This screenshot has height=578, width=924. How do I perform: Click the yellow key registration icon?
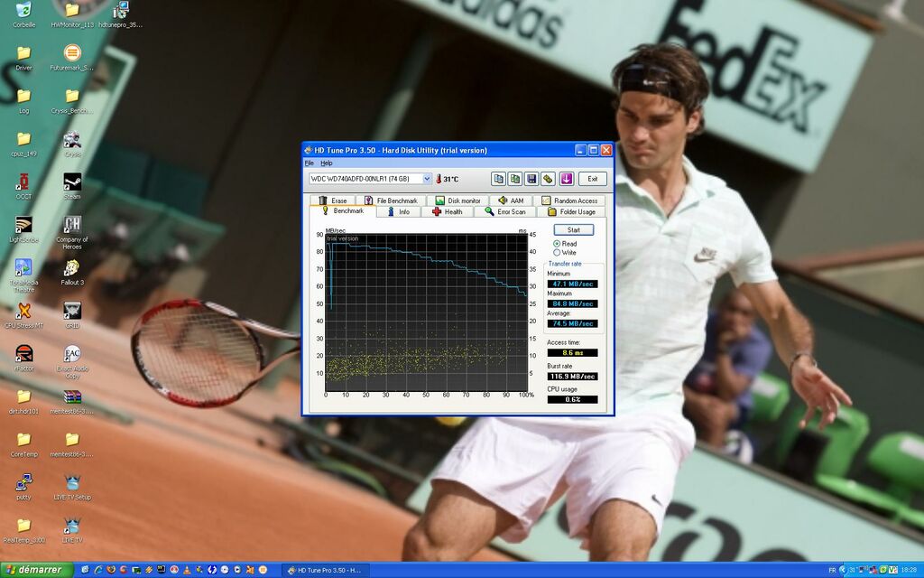click(548, 178)
